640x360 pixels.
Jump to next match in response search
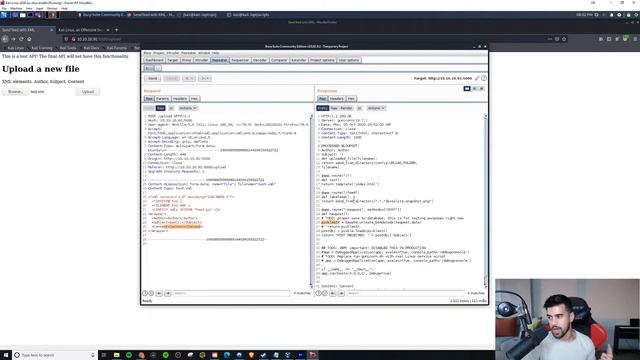click(x=341, y=293)
